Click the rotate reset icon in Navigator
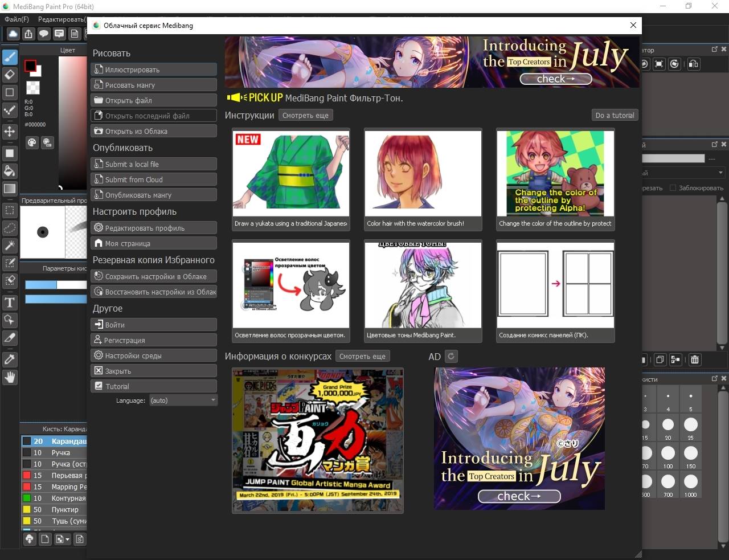The height and width of the screenshot is (560, 729). tap(674, 64)
